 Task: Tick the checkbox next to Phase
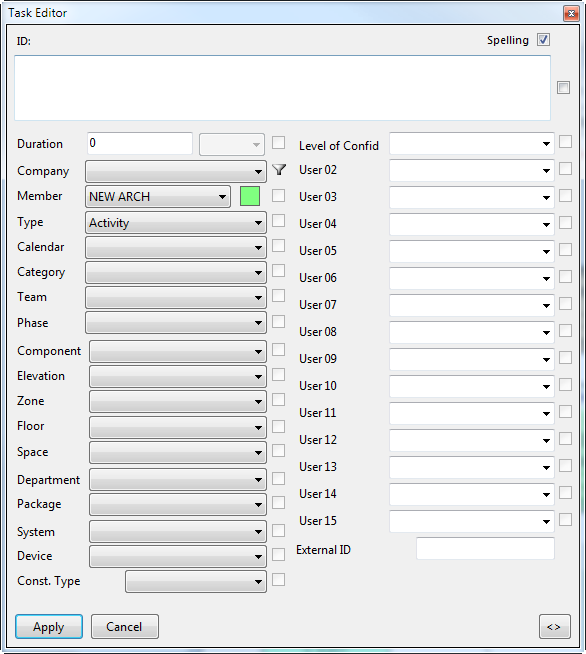click(278, 322)
